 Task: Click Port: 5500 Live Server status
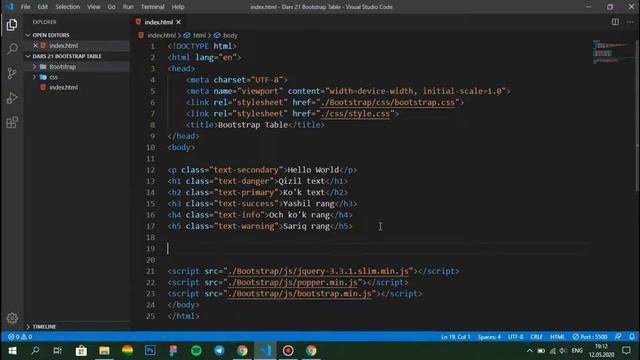pos(589,337)
